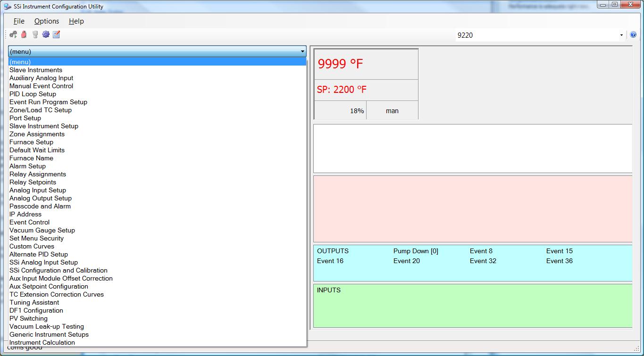This screenshot has height=356, width=644.
Task: Open the Help menu
Action: 76,21
